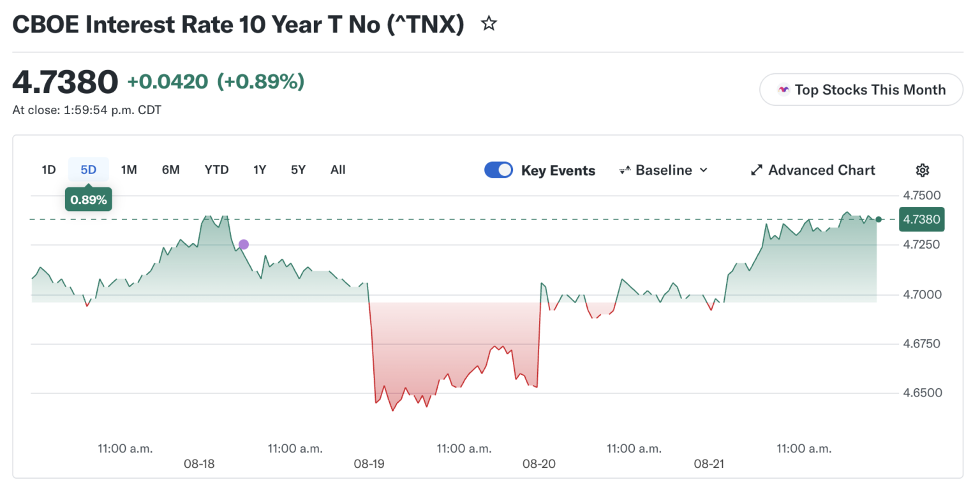Click the green end-of-line price dot
The width and height of the screenshot is (980, 494).
[879, 219]
